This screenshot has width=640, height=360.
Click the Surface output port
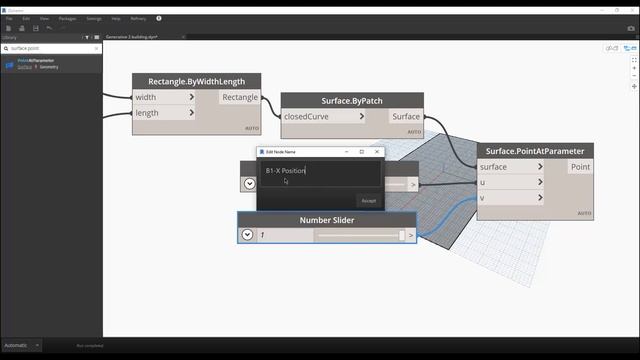406,116
